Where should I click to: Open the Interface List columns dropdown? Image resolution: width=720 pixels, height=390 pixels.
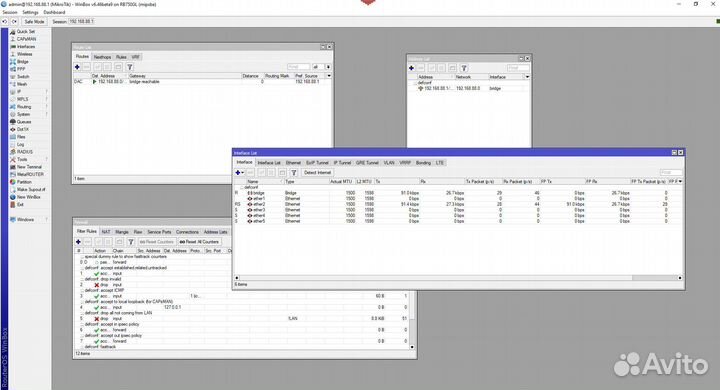tap(680, 181)
